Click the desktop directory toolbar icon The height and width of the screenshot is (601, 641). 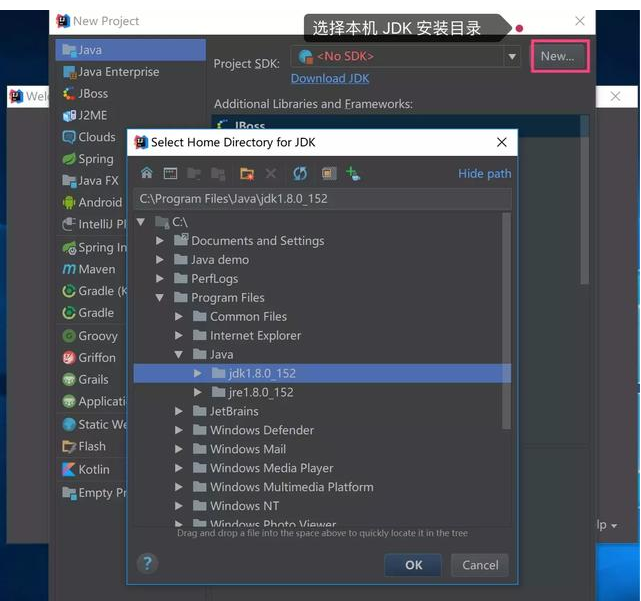coord(170,173)
